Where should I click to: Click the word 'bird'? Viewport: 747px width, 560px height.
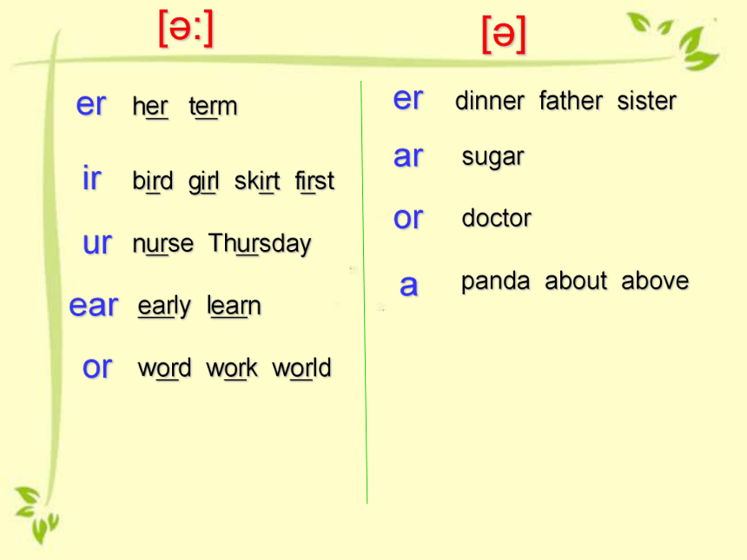(x=153, y=181)
